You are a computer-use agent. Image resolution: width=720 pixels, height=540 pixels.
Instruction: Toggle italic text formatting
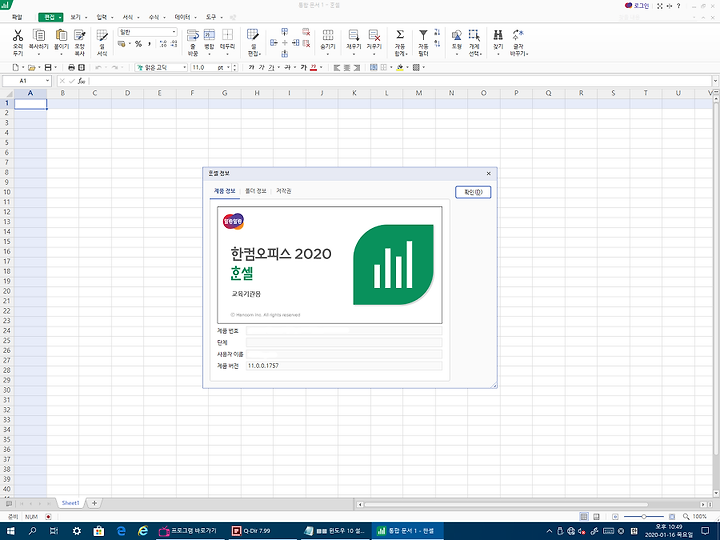point(261,68)
